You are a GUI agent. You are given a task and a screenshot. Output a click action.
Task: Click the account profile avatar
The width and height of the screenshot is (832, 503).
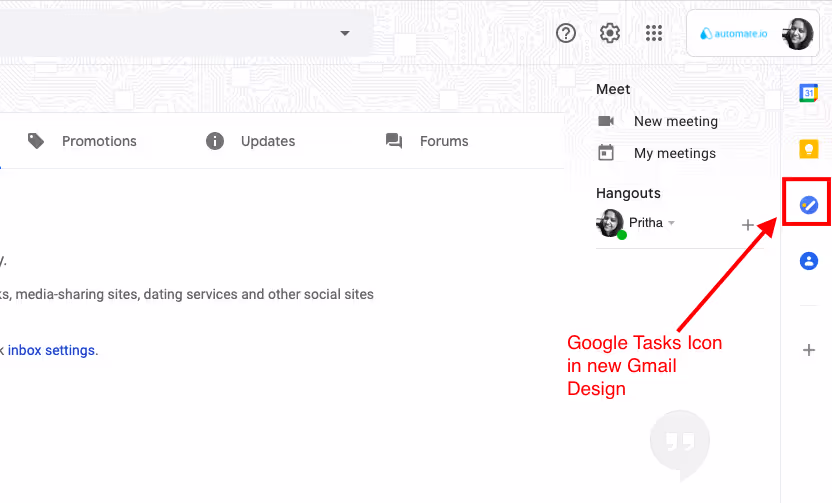tap(797, 33)
